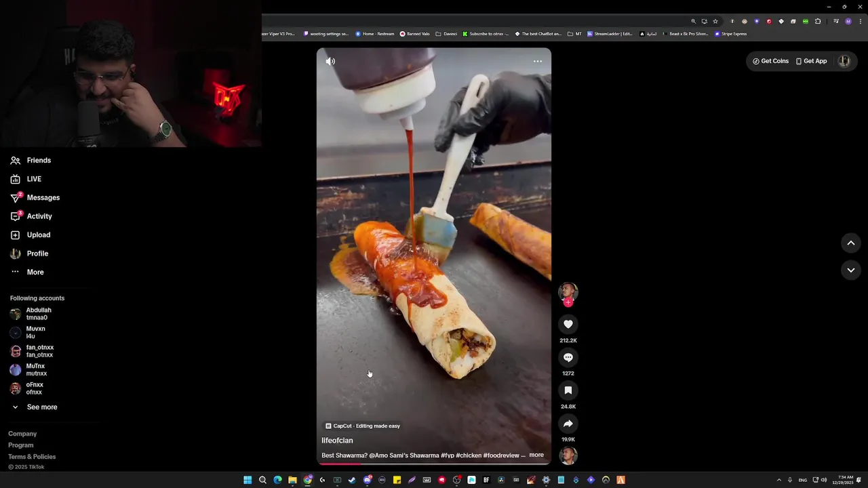Open the three-dot video options menu
868x488 pixels.
point(538,61)
